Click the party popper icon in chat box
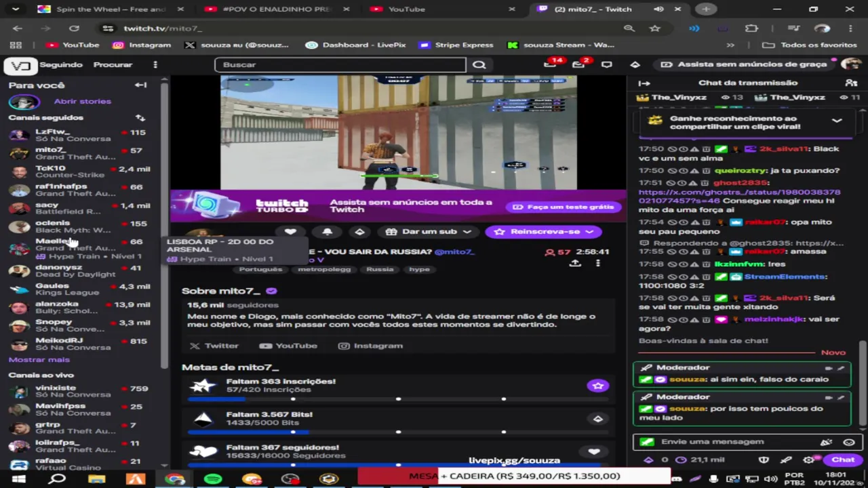868x488 pixels. (826, 442)
